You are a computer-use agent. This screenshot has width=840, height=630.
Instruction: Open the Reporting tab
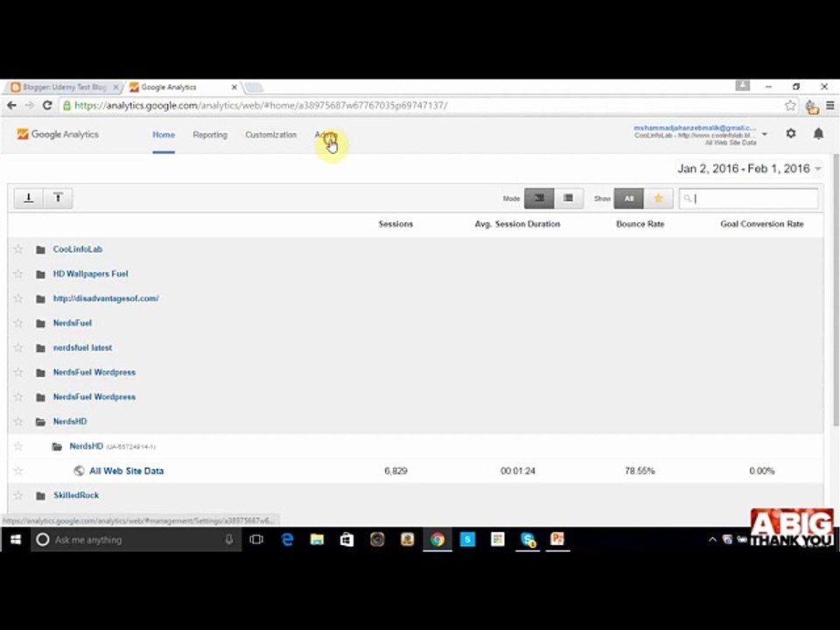pyautogui.click(x=210, y=135)
